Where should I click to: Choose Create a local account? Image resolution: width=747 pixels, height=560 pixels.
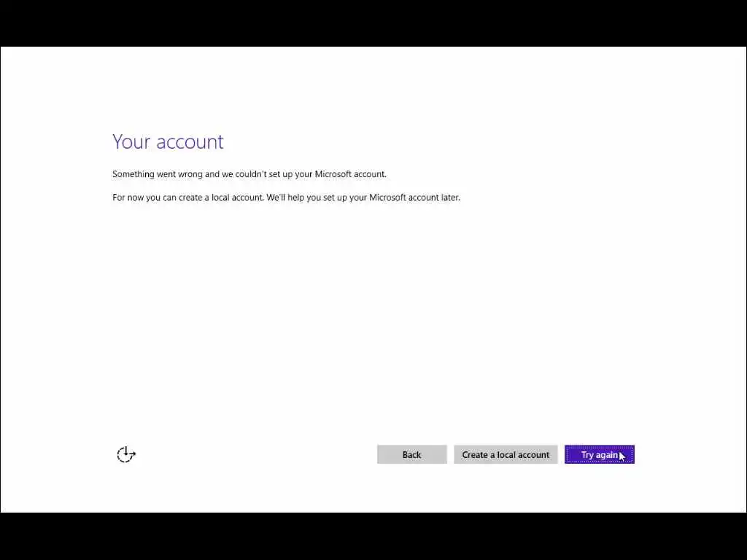[x=506, y=454]
